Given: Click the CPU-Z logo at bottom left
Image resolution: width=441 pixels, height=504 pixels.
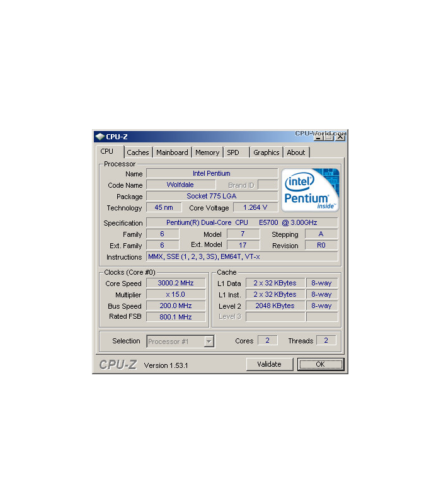Looking at the screenshot, I should tap(118, 365).
